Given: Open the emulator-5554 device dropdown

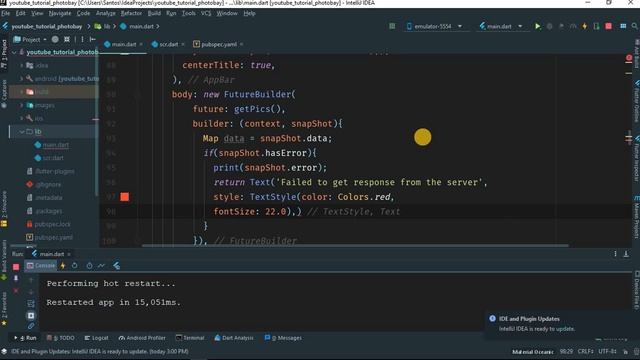Looking at the screenshot, I should coord(434,26).
